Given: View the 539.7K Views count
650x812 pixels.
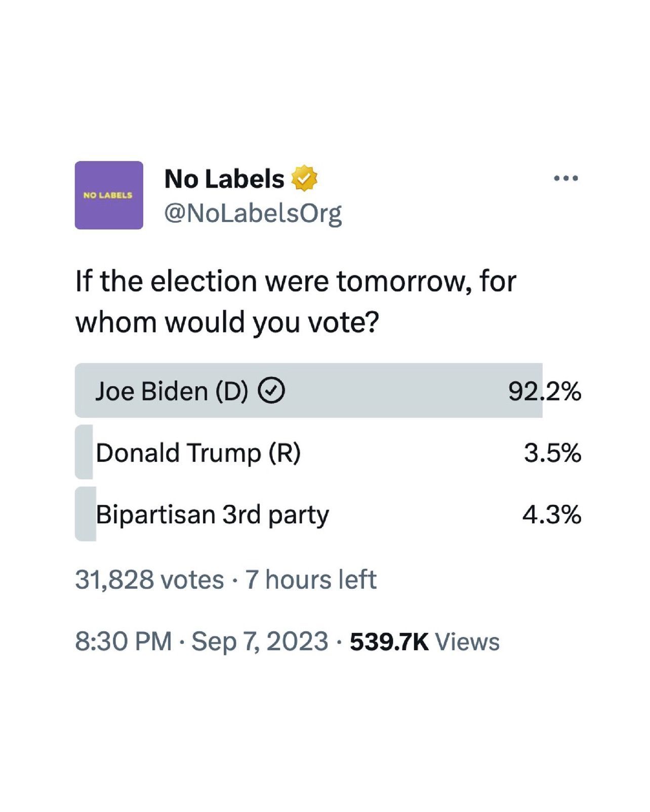Looking at the screenshot, I should (424, 641).
